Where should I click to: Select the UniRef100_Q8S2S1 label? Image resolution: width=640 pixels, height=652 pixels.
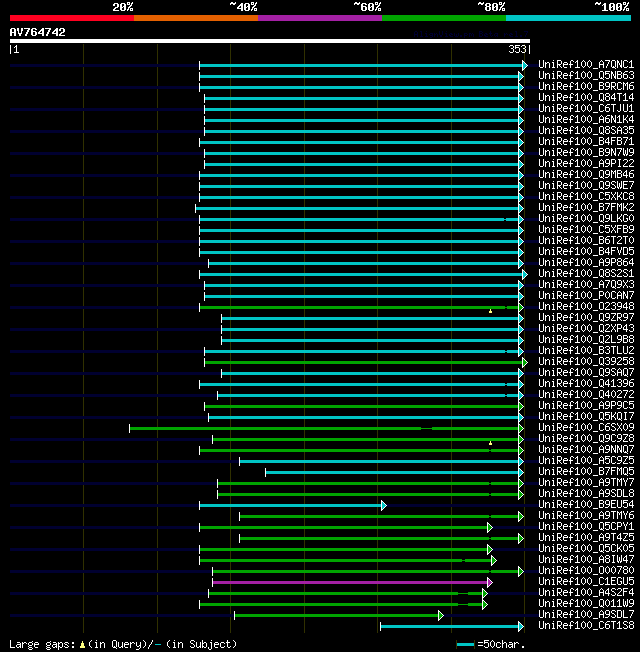point(586,274)
